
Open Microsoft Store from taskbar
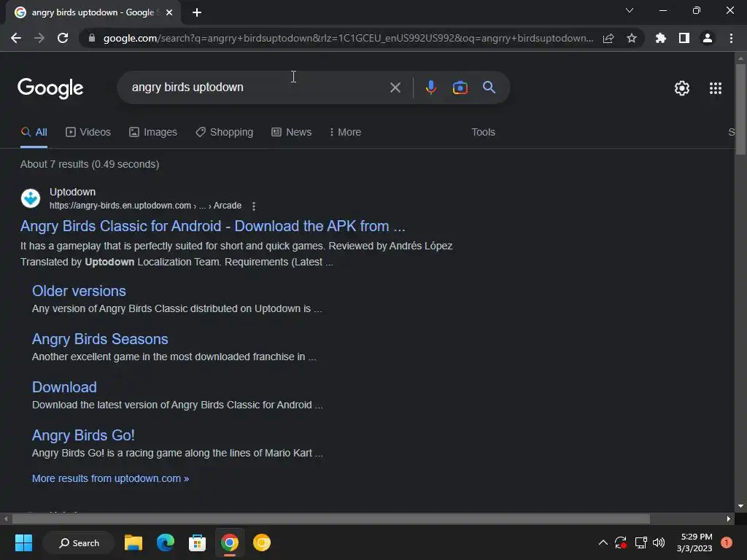pyautogui.click(x=197, y=542)
